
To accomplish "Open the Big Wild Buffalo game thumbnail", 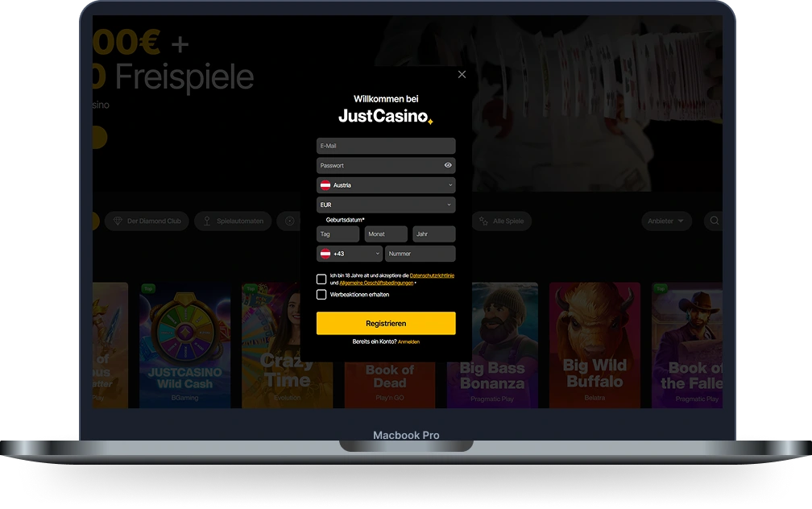I will click(594, 346).
